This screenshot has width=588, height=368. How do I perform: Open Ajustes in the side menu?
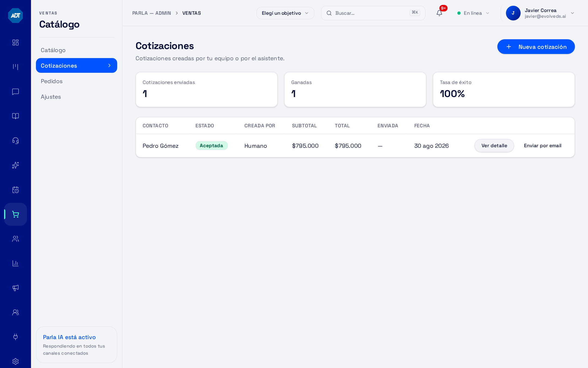[76, 97]
